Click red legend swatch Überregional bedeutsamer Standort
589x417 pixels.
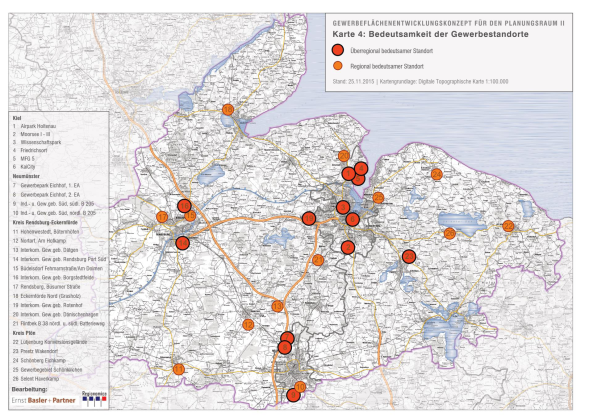click(x=338, y=50)
